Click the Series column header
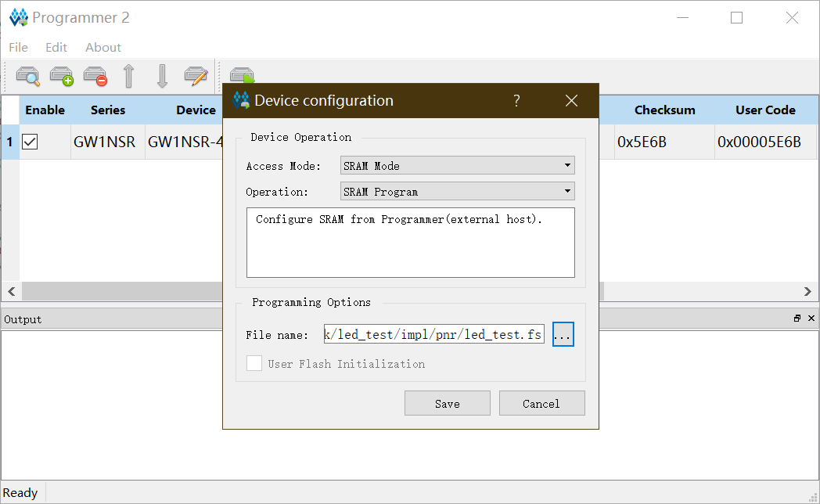 coord(108,110)
